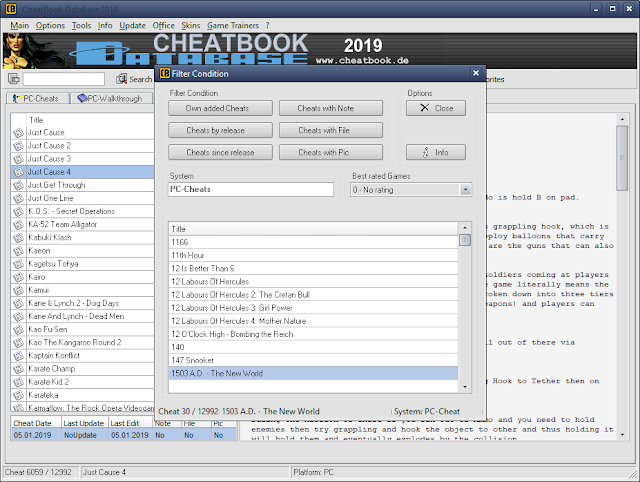Screen dimensions: 640x482
Task: Open the Options menu
Action: tap(50, 25)
